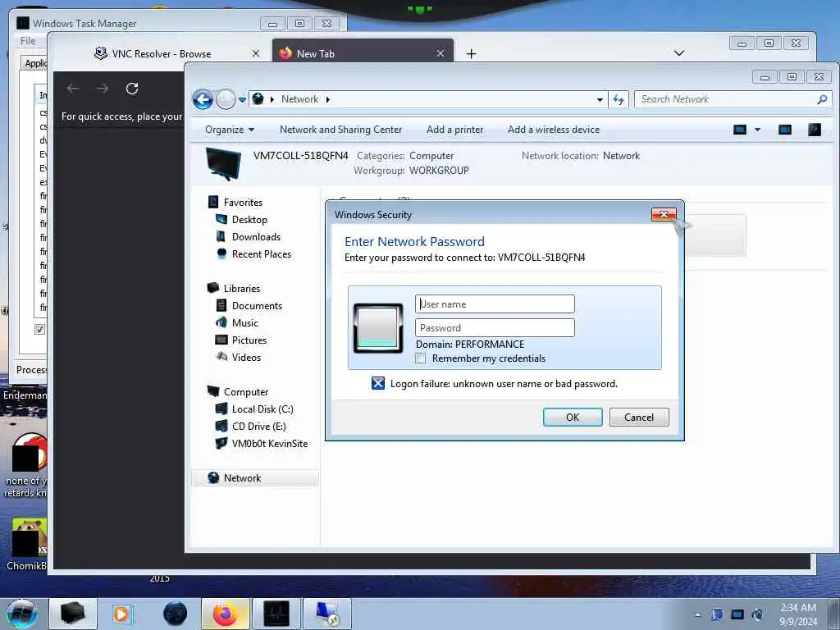Click Add a wireless device
Screen dimensions: 840x630
coord(554,130)
